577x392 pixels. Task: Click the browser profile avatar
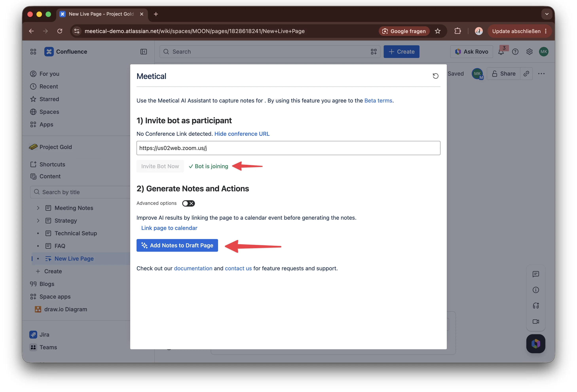click(479, 31)
